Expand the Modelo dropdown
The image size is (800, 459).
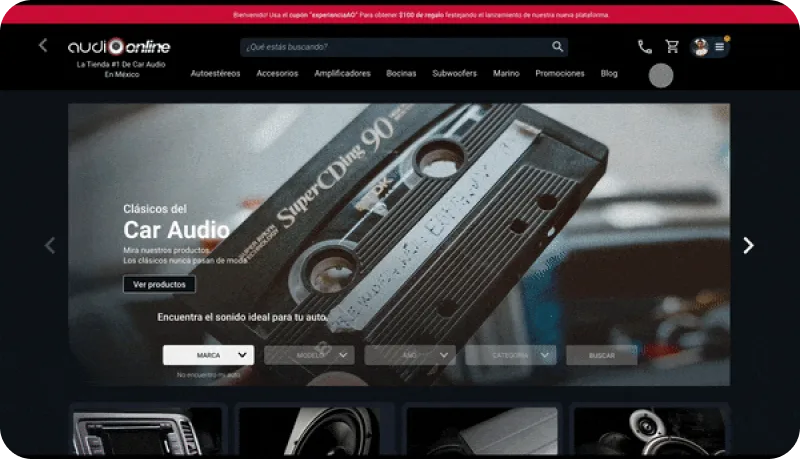tap(309, 355)
